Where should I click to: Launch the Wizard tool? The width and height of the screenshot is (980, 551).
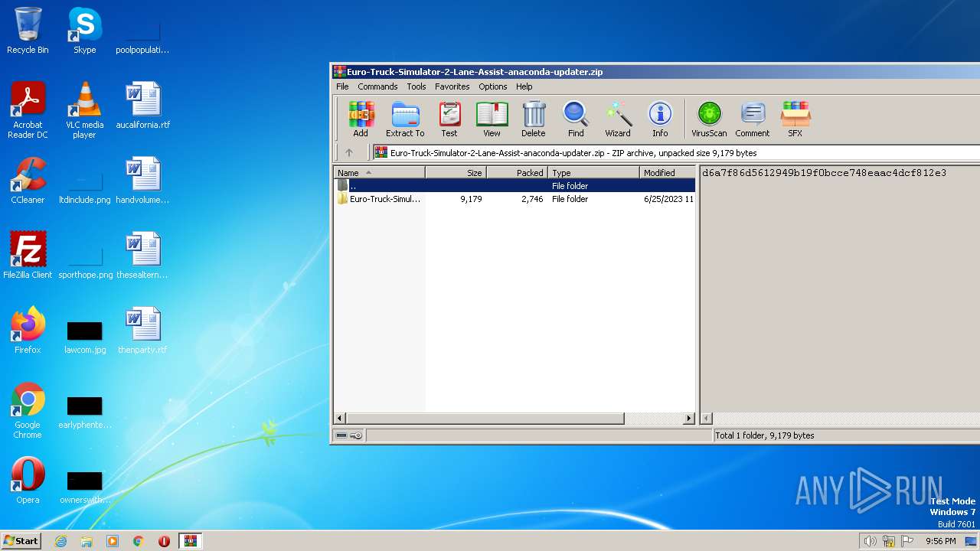click(618, 119)
